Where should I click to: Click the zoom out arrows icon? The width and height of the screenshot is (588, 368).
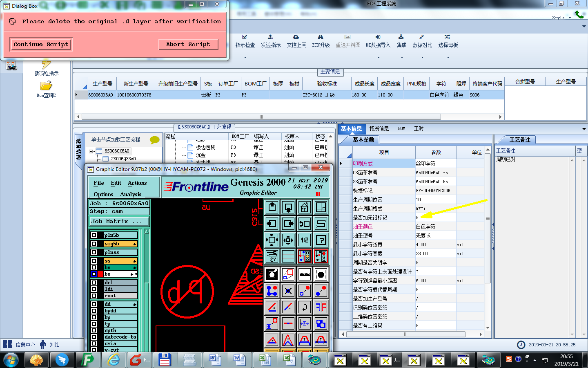[x=288, y=240]
